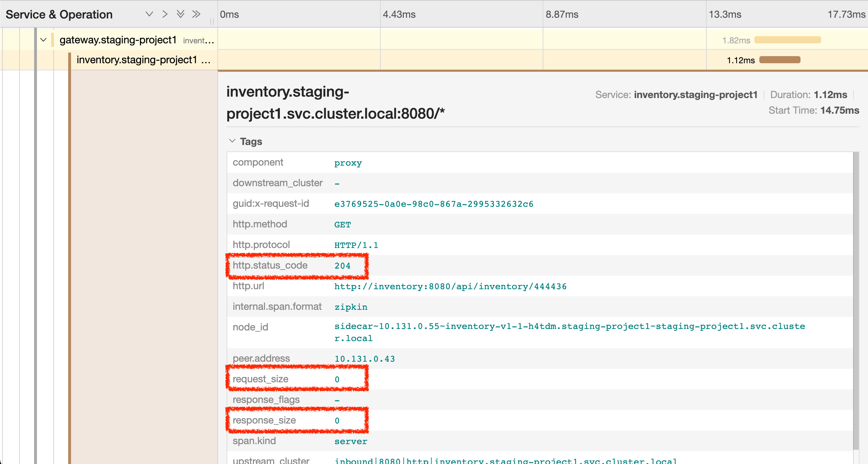Click the guid:x-request-id value

coord(434,204)
